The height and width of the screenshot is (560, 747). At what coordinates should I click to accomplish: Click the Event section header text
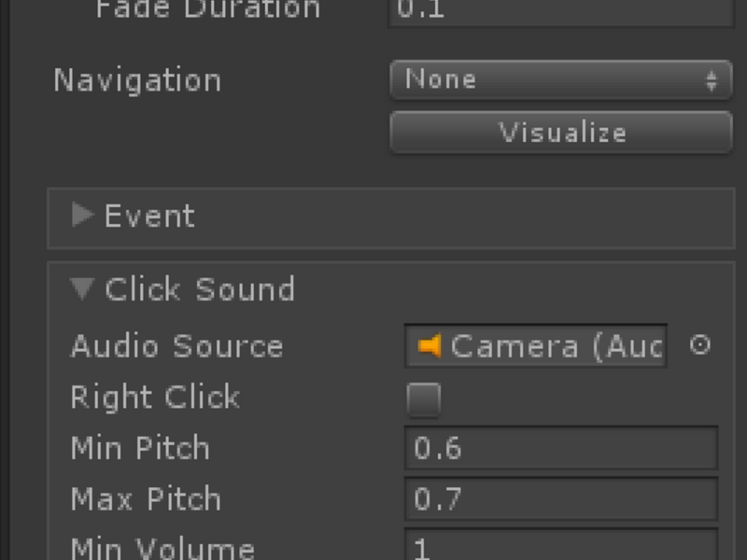[x=149, y=217]
